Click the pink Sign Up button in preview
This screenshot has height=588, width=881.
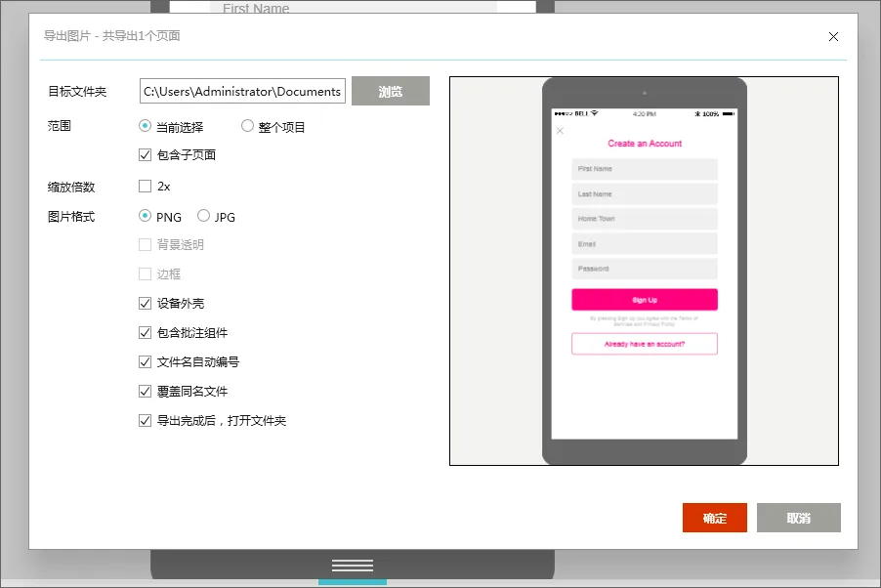[645, 300]
